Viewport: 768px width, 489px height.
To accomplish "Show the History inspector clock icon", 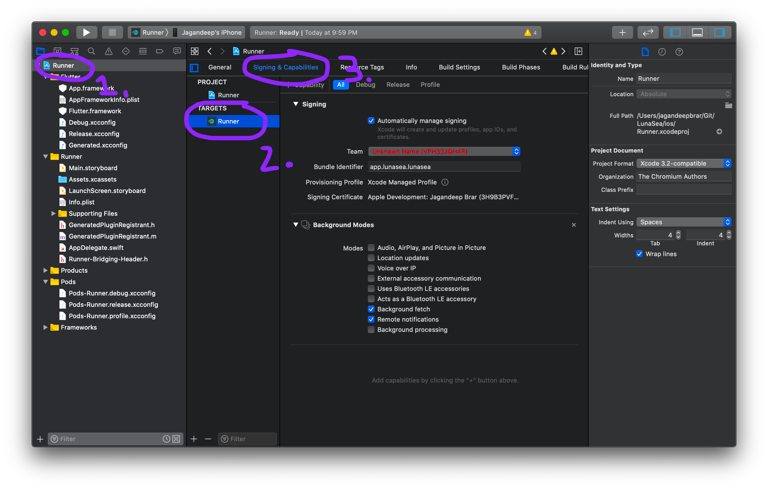I will pos(662,51).
